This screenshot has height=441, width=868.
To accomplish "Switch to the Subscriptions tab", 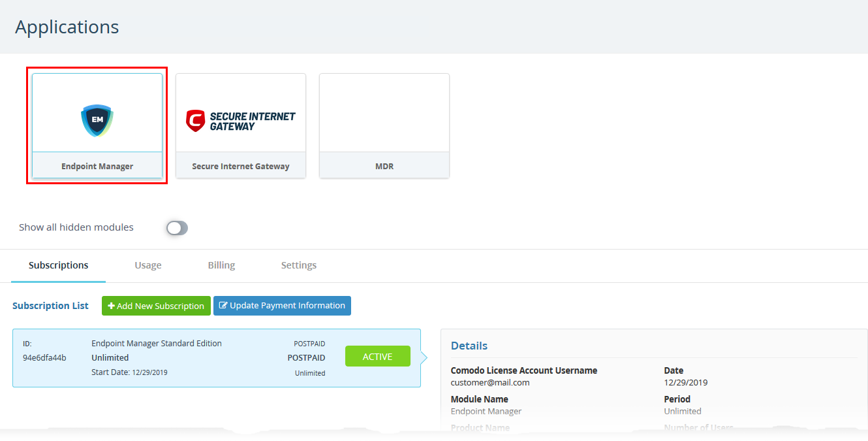I will tap(59, 265).
